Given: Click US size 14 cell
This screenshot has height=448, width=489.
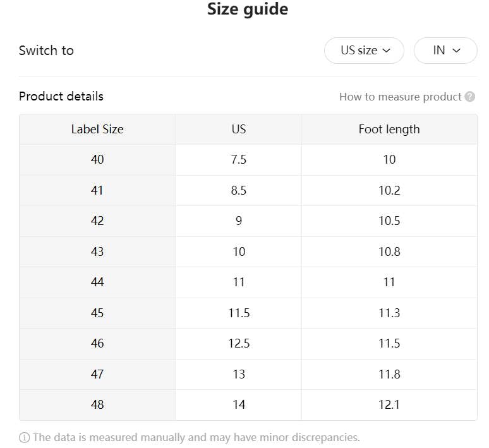Looking at the screenshot, I should [238, 404].
